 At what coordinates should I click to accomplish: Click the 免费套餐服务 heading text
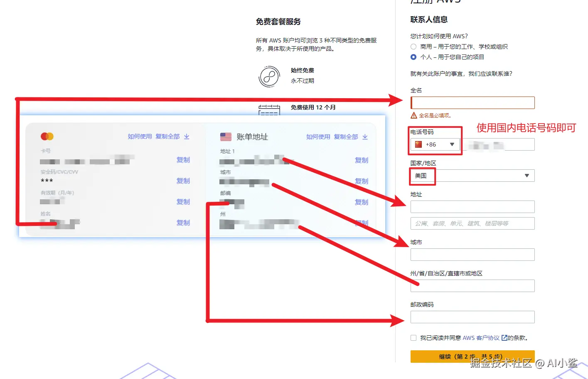pos(278,22)
